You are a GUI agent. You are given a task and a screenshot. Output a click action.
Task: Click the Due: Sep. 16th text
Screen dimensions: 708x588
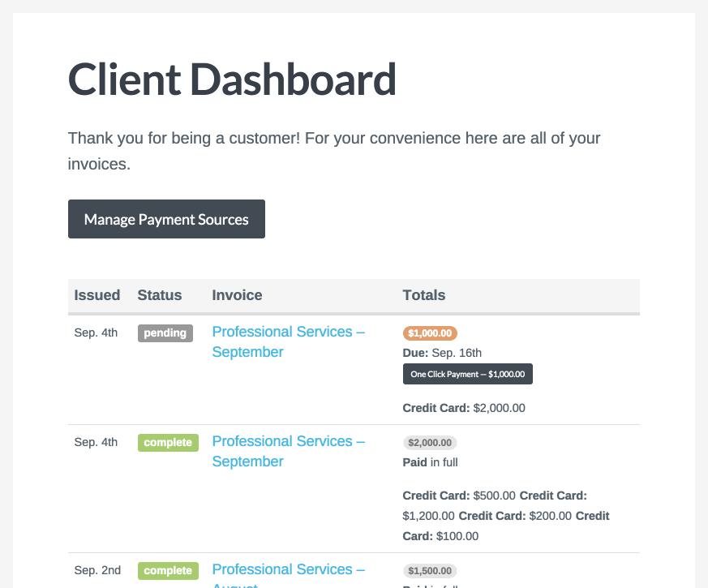442,352
